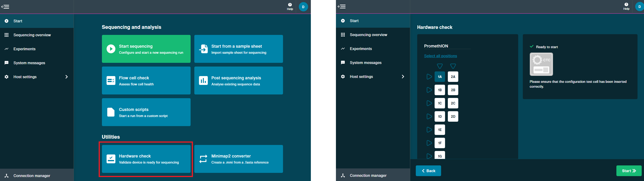This screenshot has width=644, height=181.
Task: Click the Start sequencing tile
Action: (146, 49)
